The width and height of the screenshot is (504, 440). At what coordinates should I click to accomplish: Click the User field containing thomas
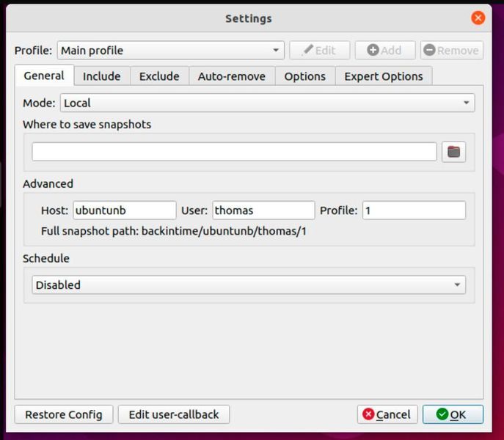263,210
